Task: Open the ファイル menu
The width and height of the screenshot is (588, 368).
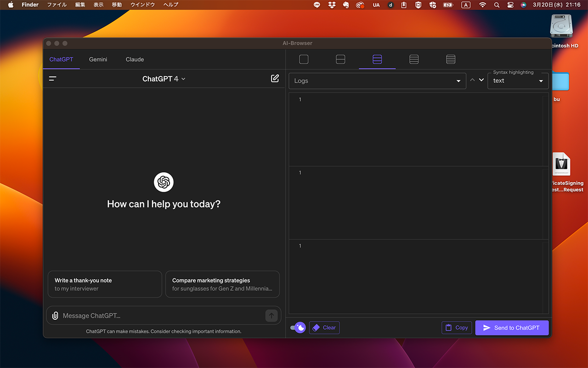Action: point(57,5)
